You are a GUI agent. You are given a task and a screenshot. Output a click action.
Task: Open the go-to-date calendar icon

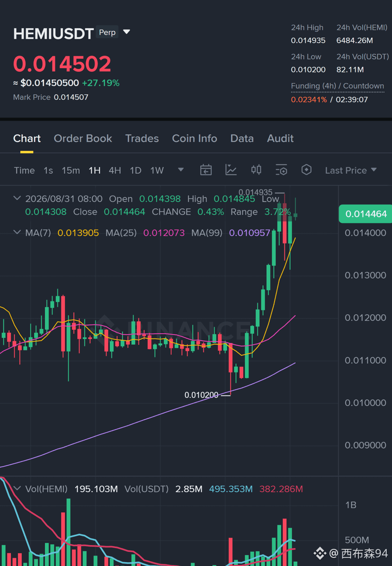coord(206,169)
